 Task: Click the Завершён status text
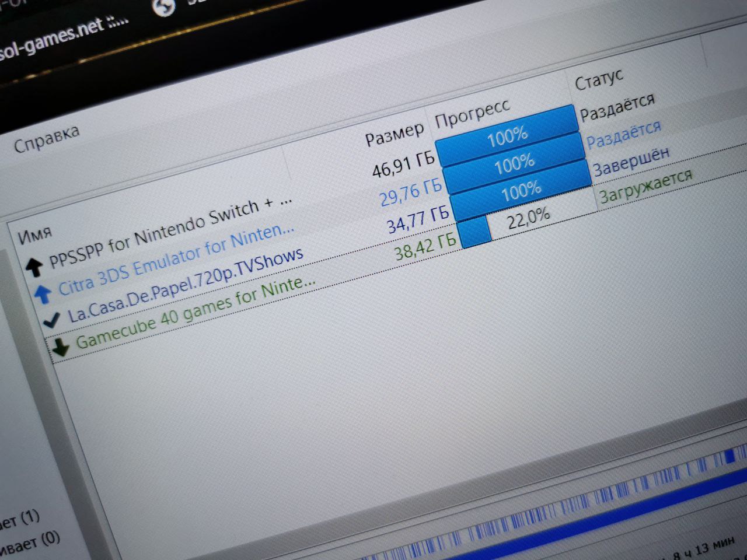631,161
